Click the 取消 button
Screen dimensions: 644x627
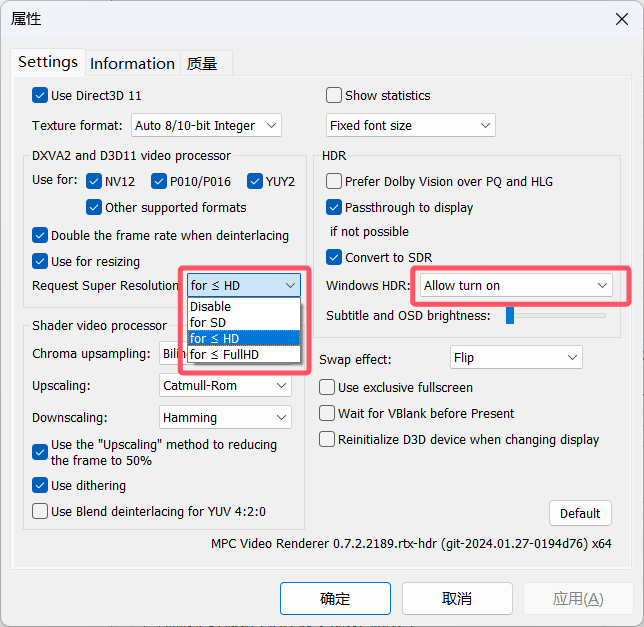pyautogui.click(x=456, y=598)
